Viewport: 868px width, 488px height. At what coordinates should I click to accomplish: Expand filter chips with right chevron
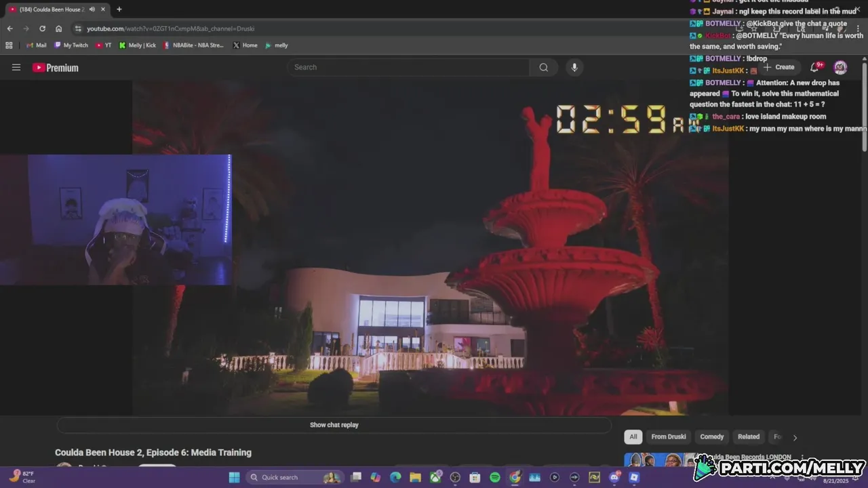795,437
